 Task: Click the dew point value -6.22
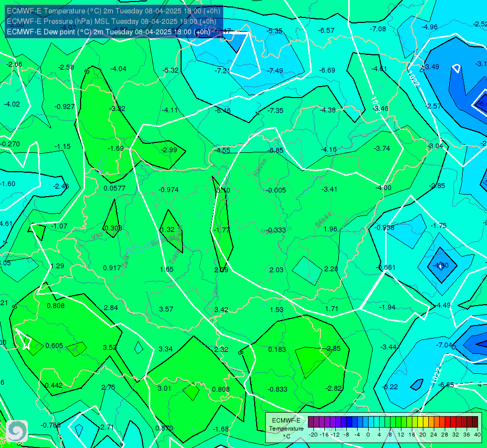coord(390,387)
